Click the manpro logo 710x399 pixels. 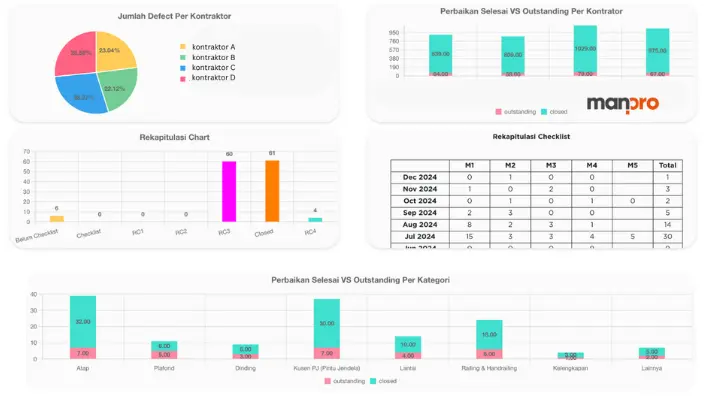pos(623,105)
